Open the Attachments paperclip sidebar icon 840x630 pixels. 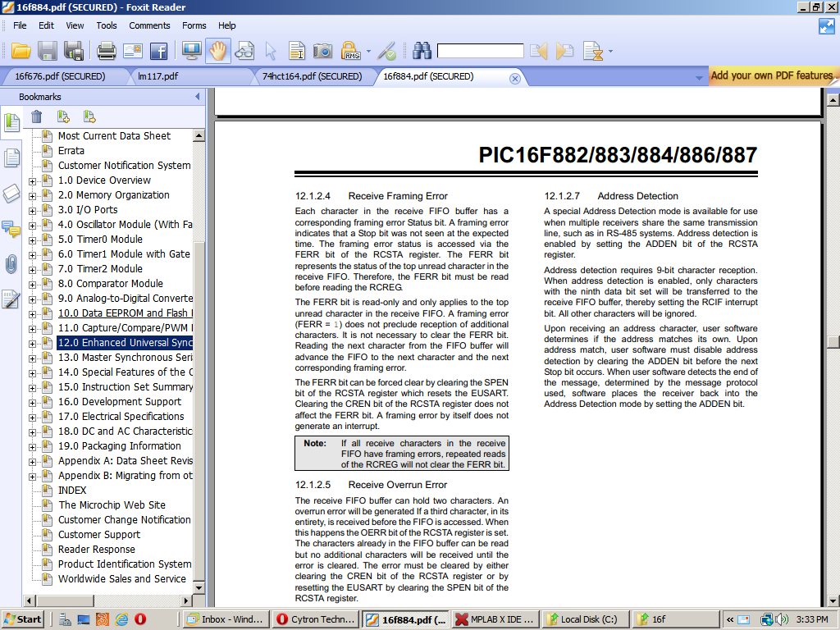[x=11, y=264]
